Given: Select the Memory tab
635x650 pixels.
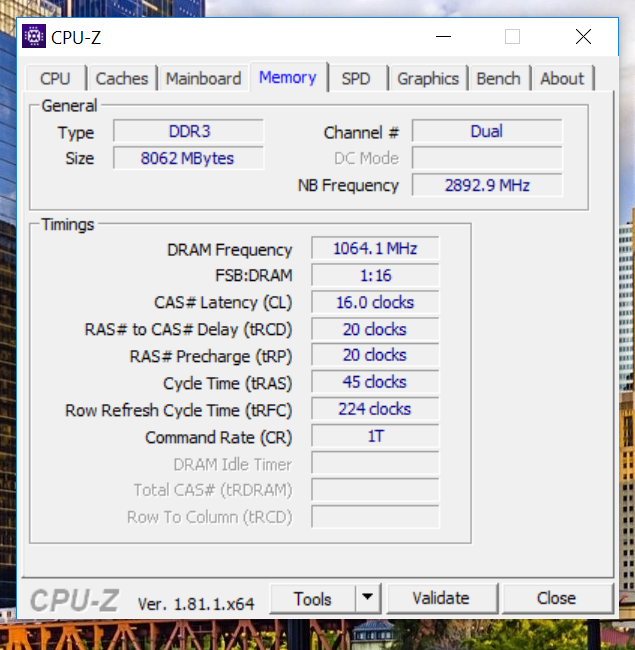Looking at the screenshot, I should [288, 77].
